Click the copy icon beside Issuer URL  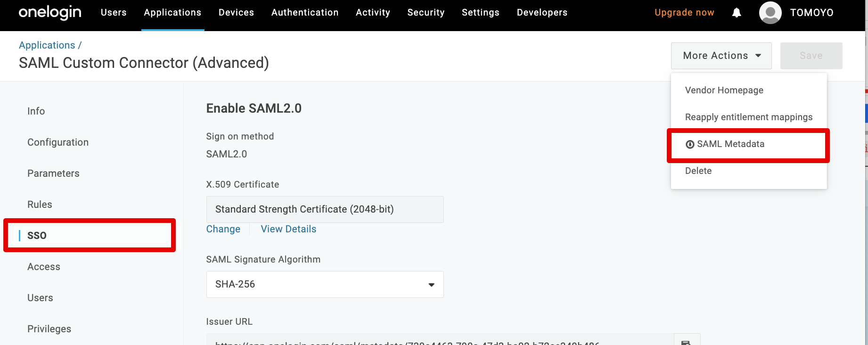pos(687,341)
